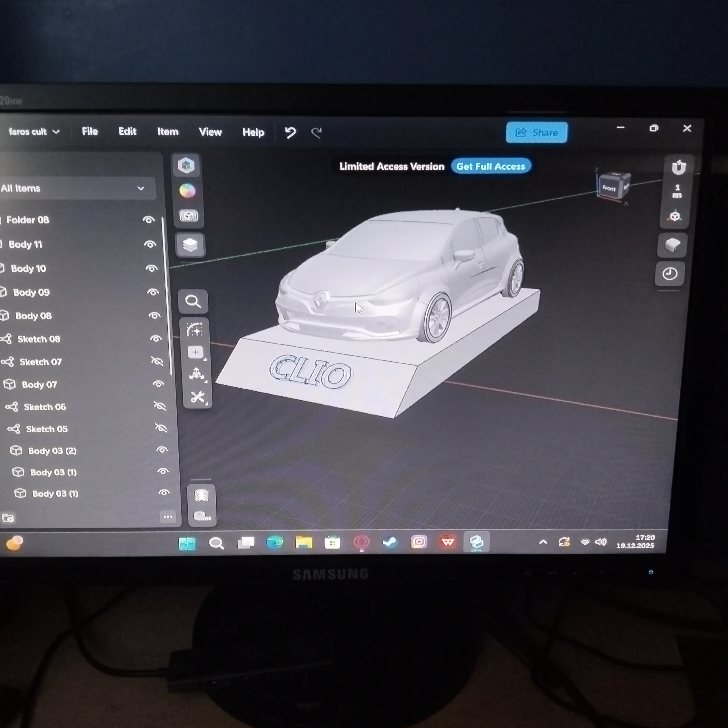728x728 pixels.
Task: Hide Body 03 (2) with eye icon
Action: pos(162,450)
